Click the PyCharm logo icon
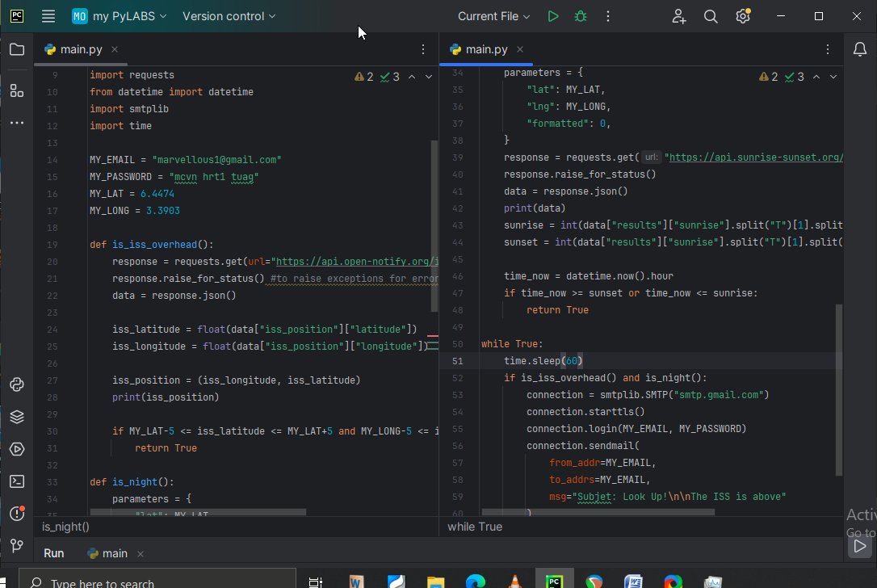 pyautogui.click(x=17, y=16)
